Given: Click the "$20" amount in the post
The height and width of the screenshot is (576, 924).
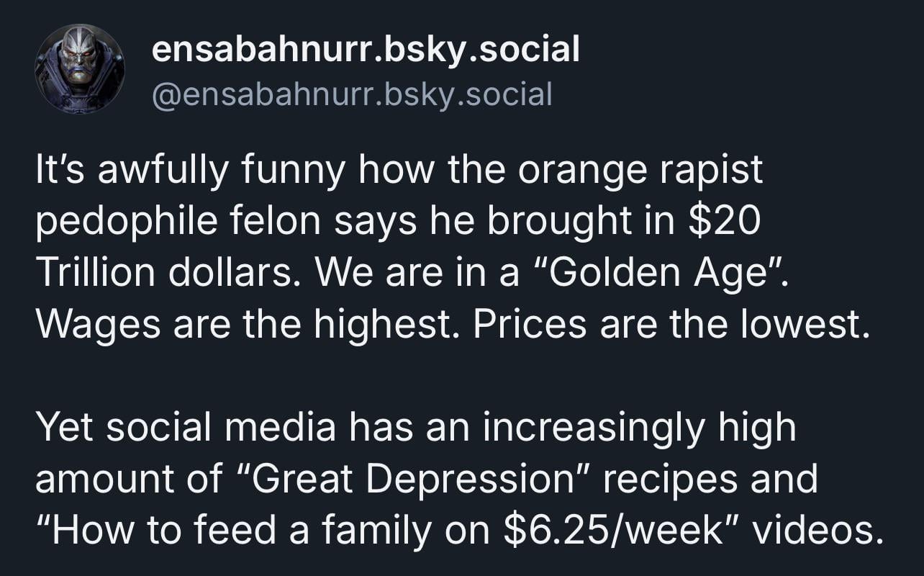Looking at the screenshot, I should pos(724,222).
